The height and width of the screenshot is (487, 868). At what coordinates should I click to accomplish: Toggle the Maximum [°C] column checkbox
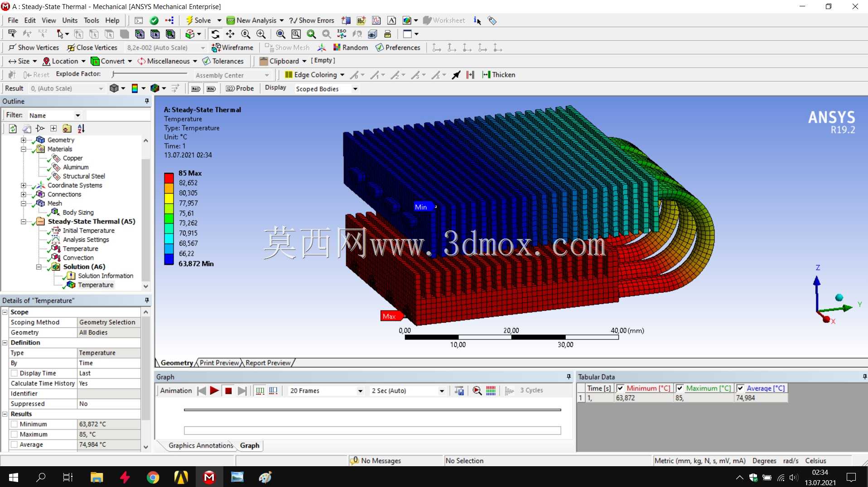tap(680, 388)
